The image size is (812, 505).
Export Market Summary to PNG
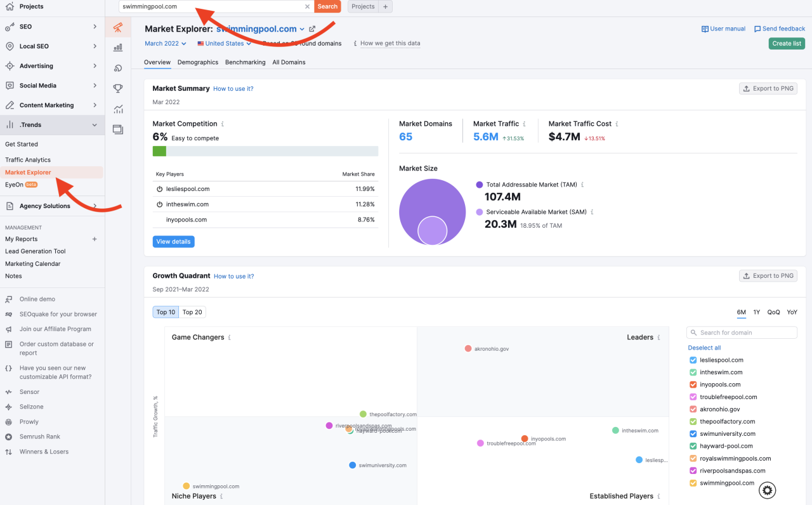click(x=768, y=89)
